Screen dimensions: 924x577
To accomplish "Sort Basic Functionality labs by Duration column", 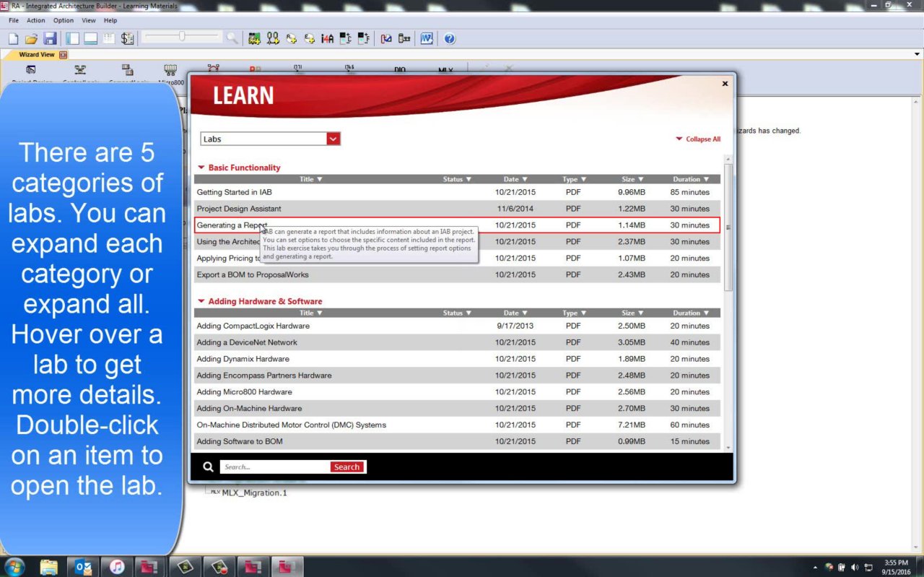I will click(x=690, y=179).
